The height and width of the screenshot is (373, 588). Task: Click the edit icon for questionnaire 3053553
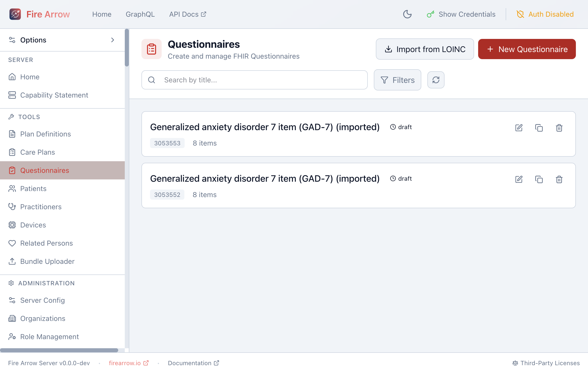(x=519, y=128)
